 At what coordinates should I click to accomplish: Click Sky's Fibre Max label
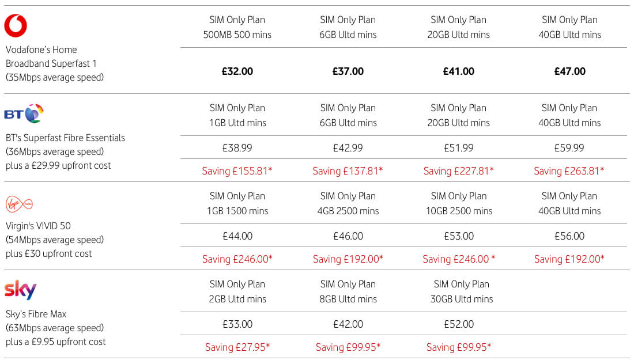(36, 314)
